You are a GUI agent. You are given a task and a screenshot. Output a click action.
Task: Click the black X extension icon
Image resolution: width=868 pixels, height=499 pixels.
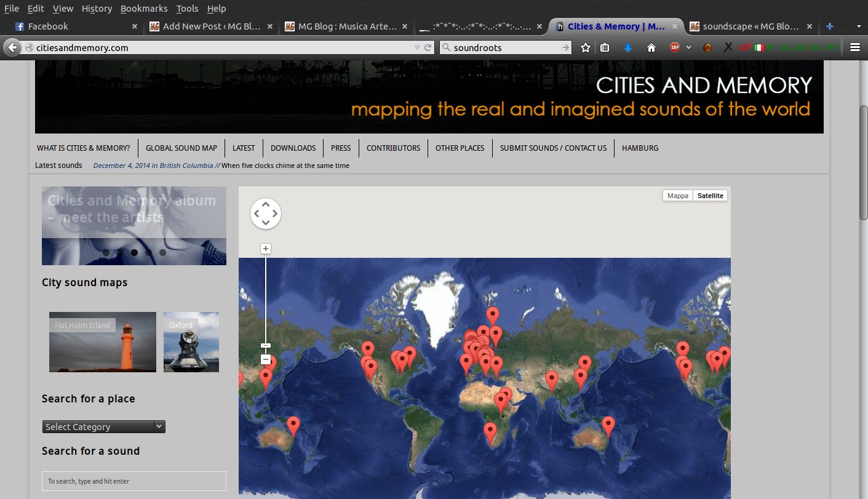pyautogui.click(x=728, y=47)
